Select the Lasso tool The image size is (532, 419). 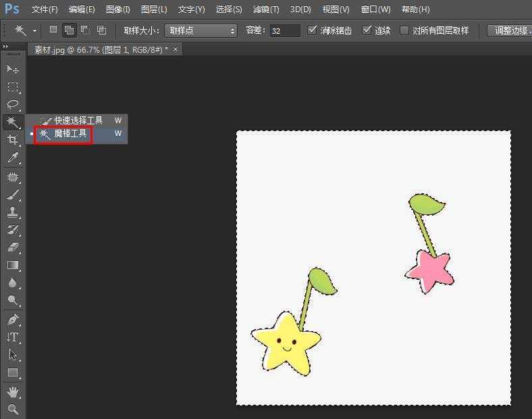point(12,105)
